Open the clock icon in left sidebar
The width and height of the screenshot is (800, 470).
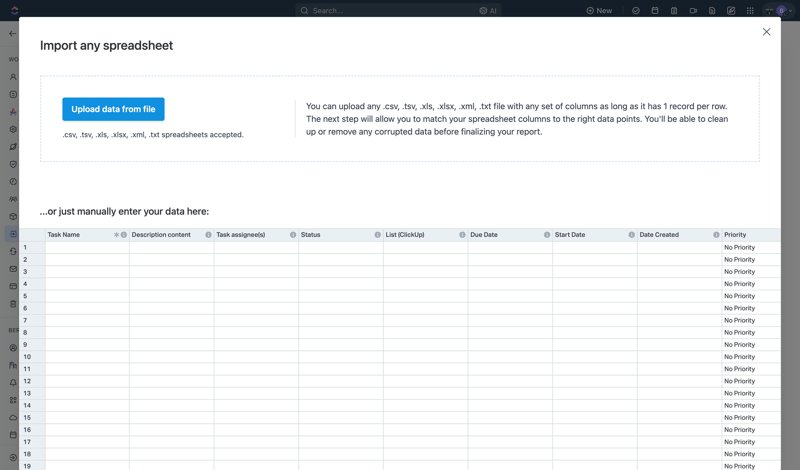click(x=13, y=182)
